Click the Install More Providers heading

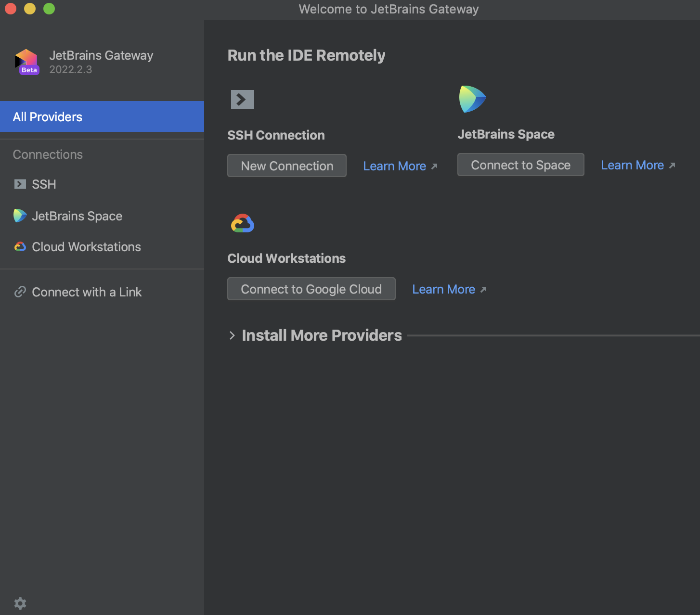[322, 335]
